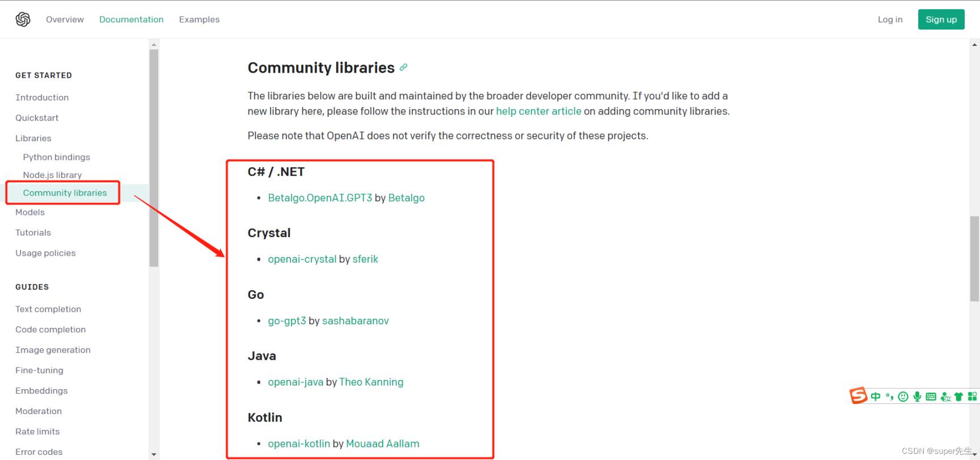The image size is (980, 460).
Task: Click the Crystal heading
Action: pyautogui.click(x=269, y=233)
